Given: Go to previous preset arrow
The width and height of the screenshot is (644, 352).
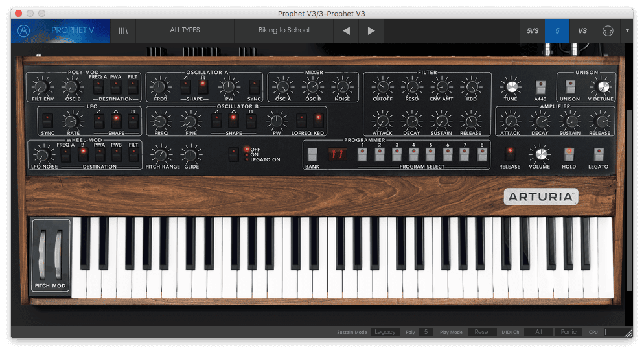Looking at the screenshot, I should click(346, 31).
